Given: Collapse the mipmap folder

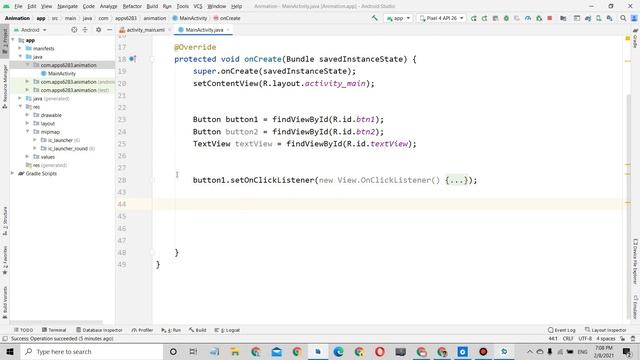Looking at the screenshot, I should tap(27, 131).
